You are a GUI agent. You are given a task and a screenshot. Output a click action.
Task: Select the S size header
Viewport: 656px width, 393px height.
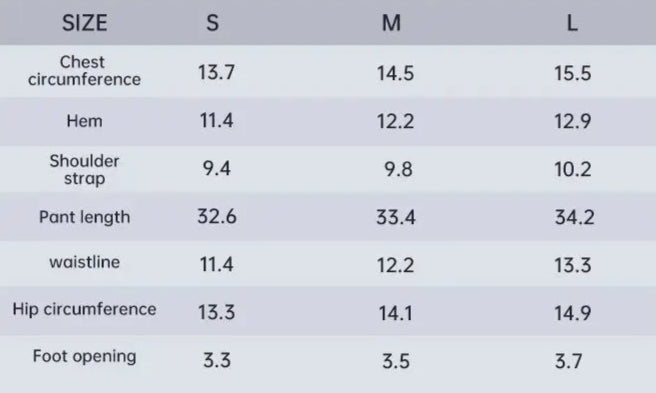pos(213,23)
